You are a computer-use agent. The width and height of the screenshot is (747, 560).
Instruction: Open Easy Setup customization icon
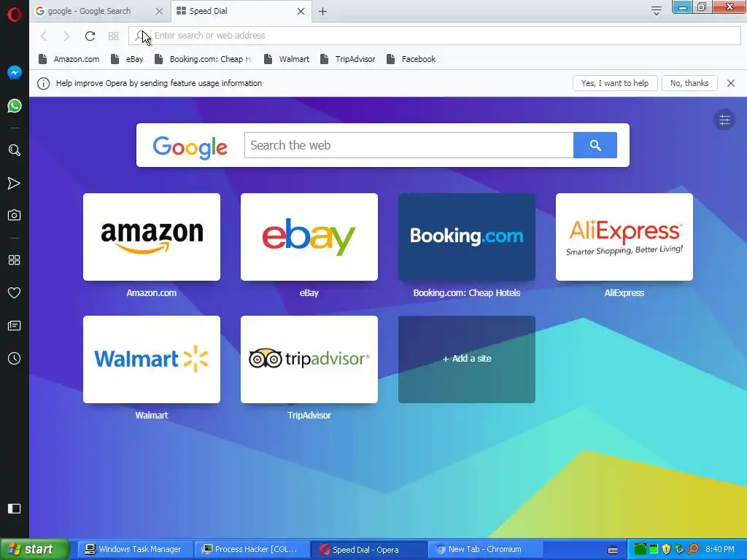tap(724, 120)
